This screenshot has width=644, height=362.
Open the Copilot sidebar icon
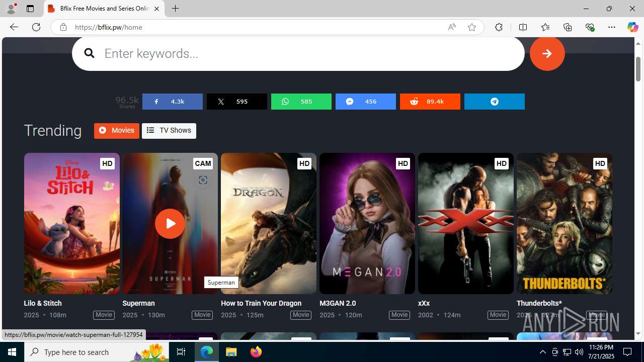(x=632, y=27)
